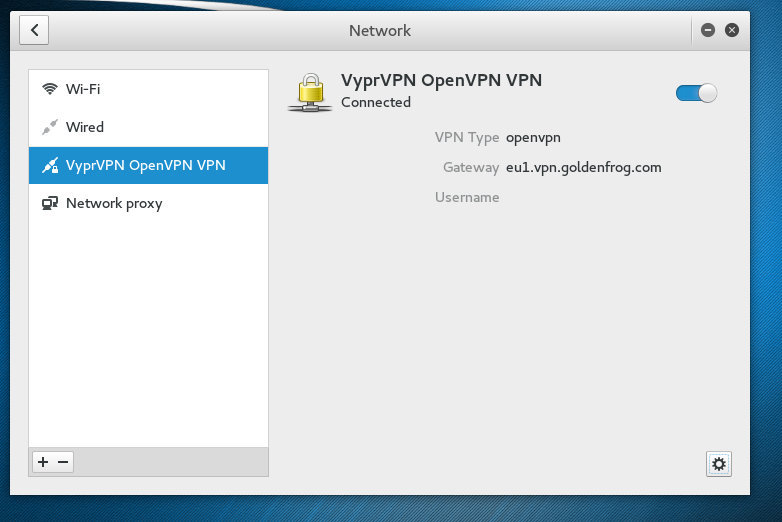Click the Wi-Fi signal icon

[x=50, y=89]
